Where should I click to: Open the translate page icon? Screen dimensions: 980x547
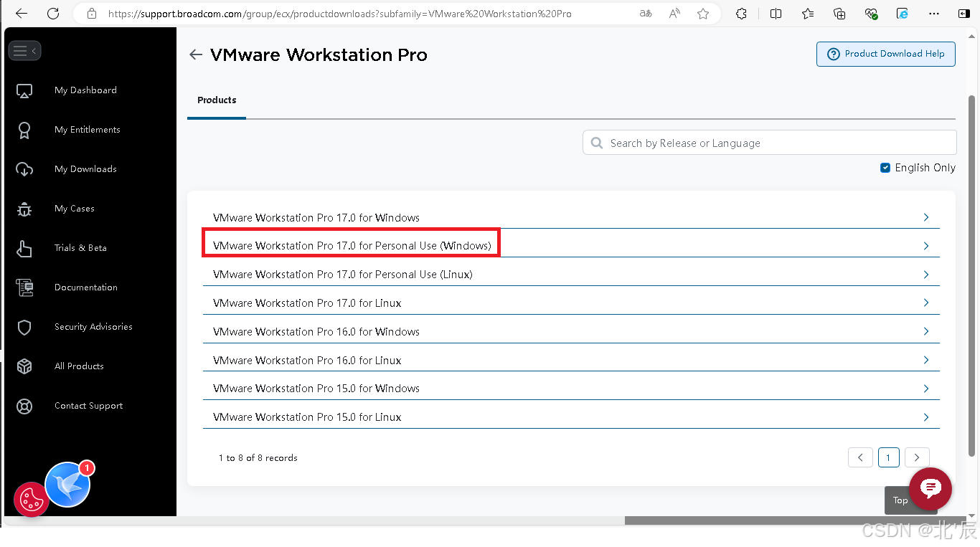[646, 14]
